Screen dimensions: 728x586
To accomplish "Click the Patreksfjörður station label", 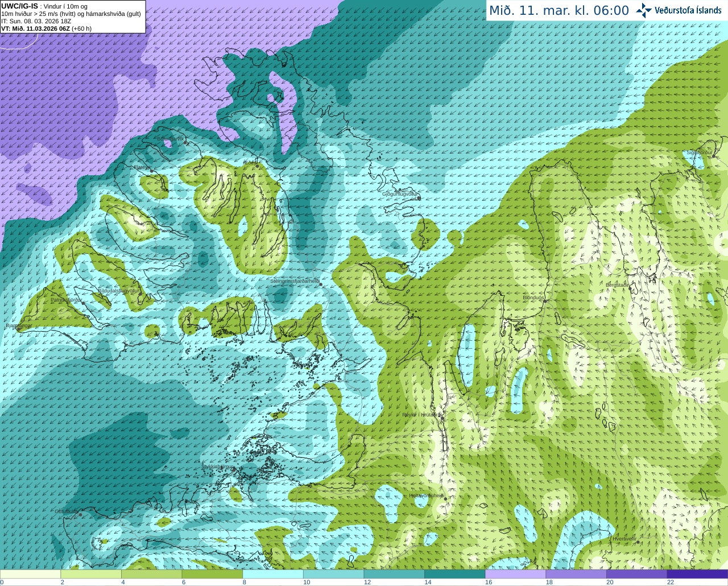I will point(67,299).
